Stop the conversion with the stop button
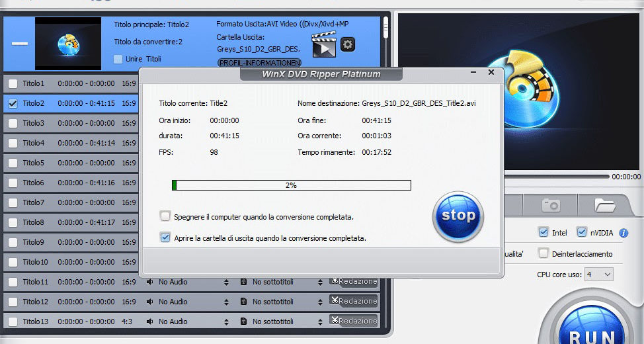644x344 pixels. (458, 216)
